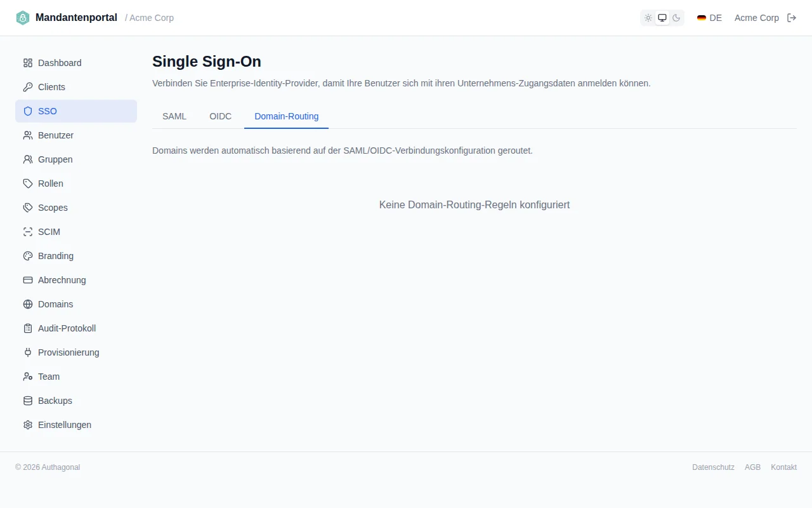Click the Benutzer people icon
This screenshot has width=812, height=508.
tap(28, 135)
